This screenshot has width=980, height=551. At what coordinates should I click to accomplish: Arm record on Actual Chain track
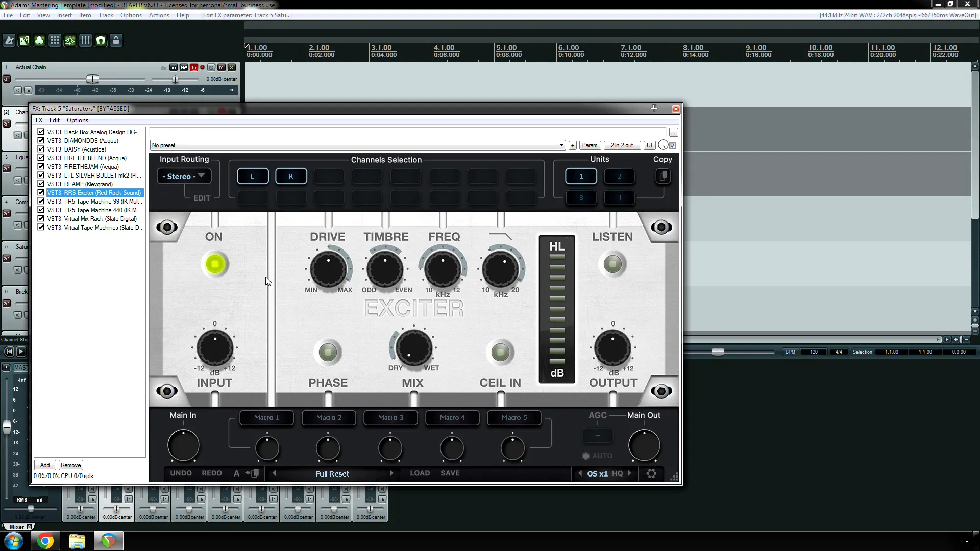click(202, 67)
